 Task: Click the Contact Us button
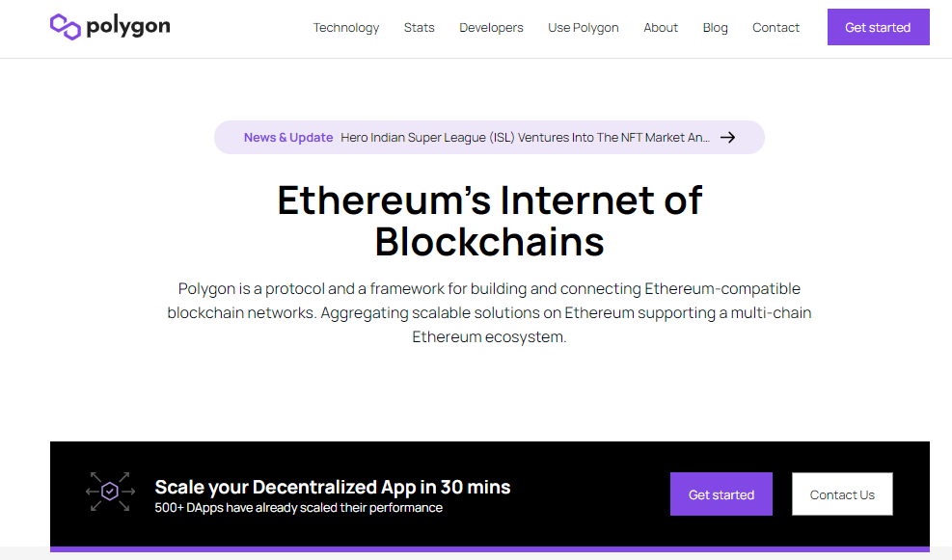pyautogui.click(x=842, y=493)
